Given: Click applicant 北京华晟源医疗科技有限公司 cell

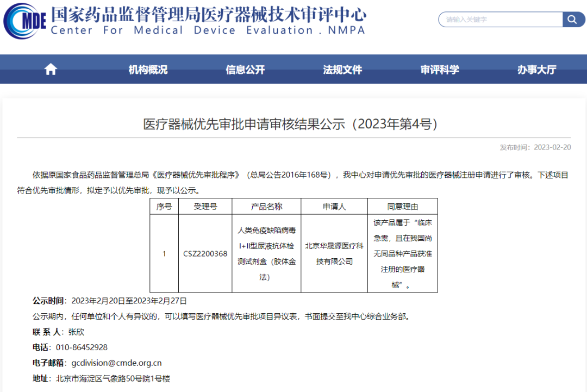Looking at the screenshot, I should pyautogui.click(x=334, y=253).
